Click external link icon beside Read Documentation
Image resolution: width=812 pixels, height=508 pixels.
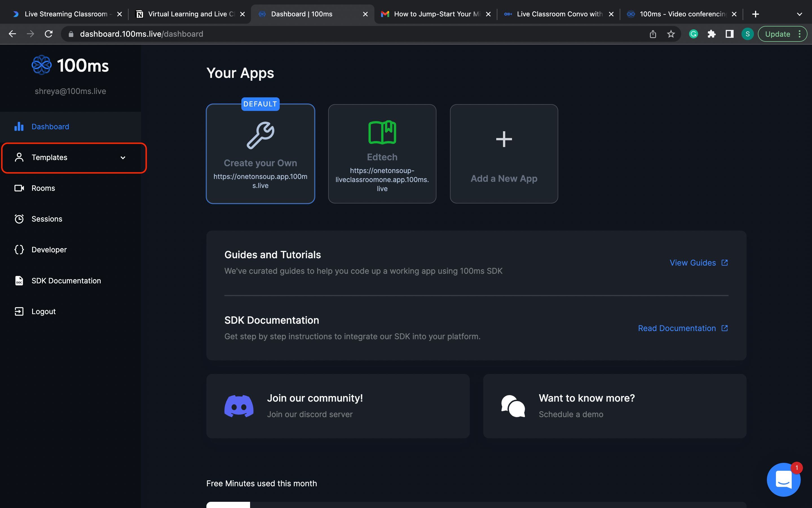(725, 328)
